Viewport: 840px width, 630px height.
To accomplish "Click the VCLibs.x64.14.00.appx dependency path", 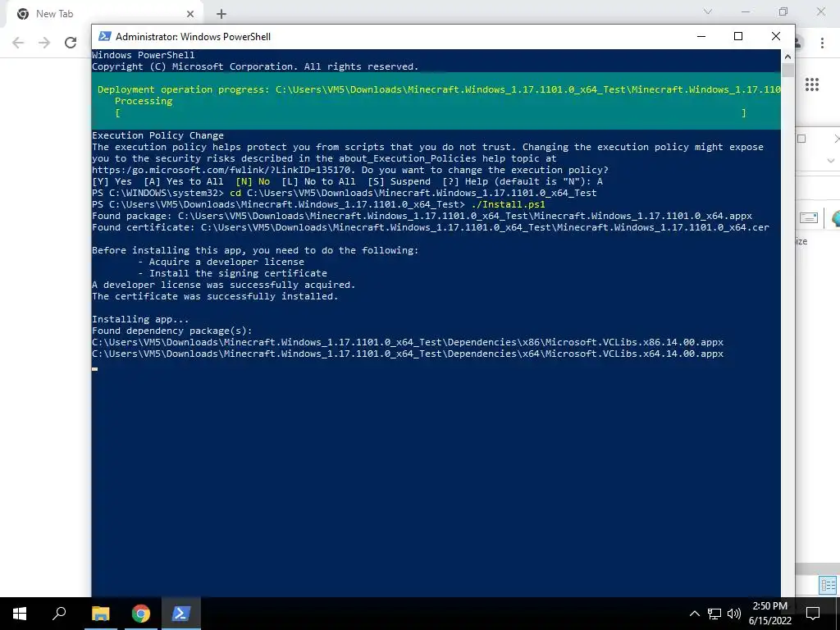I will [407, 354].
